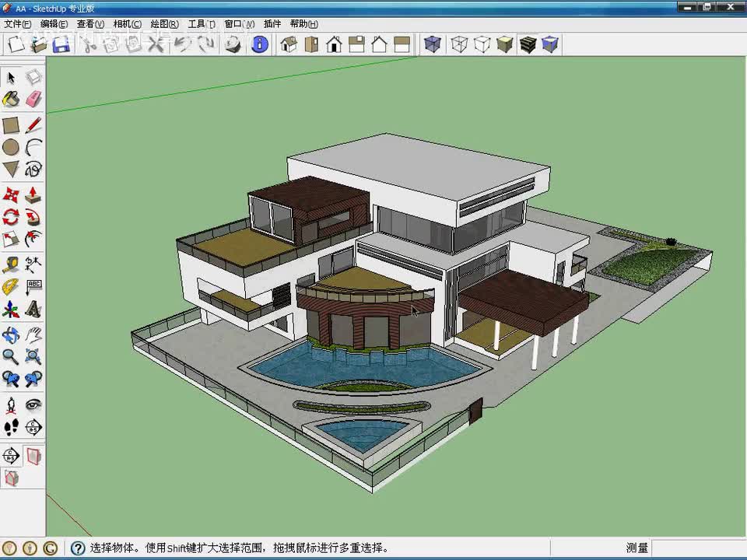Select the Dimension tool

pos(33,265)
